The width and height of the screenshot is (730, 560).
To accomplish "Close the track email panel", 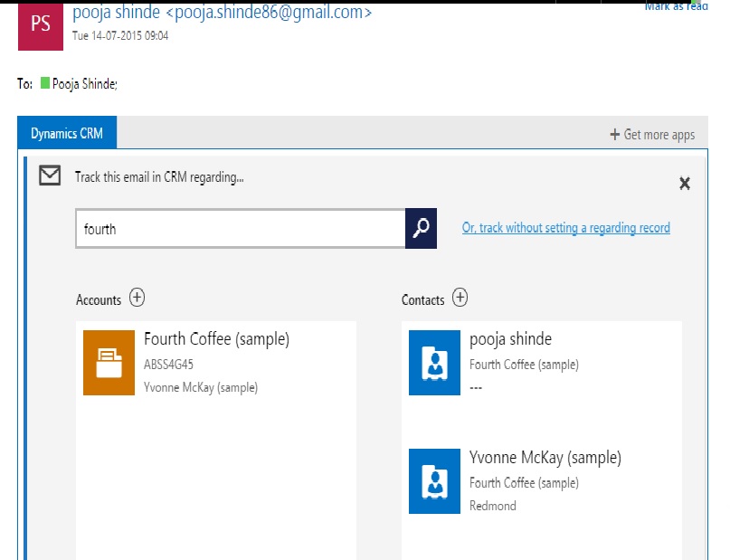I will 685,184.
